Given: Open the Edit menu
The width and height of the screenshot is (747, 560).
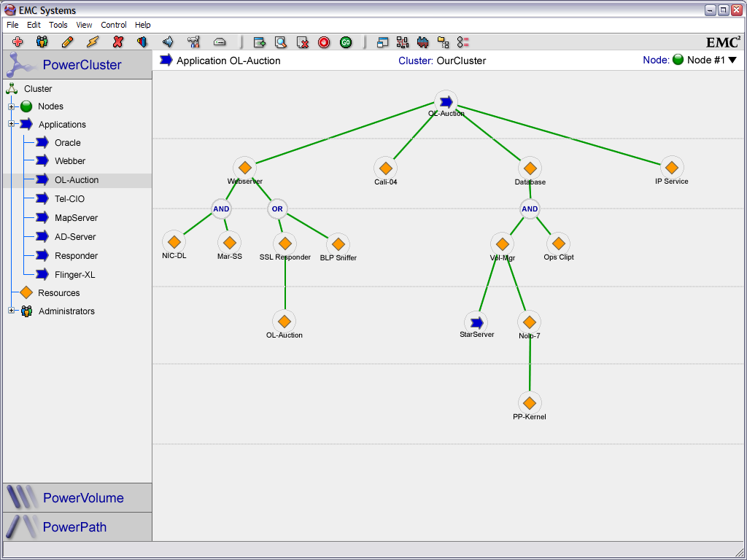Looking at the screenshot, I should click(x=34, y=25).
